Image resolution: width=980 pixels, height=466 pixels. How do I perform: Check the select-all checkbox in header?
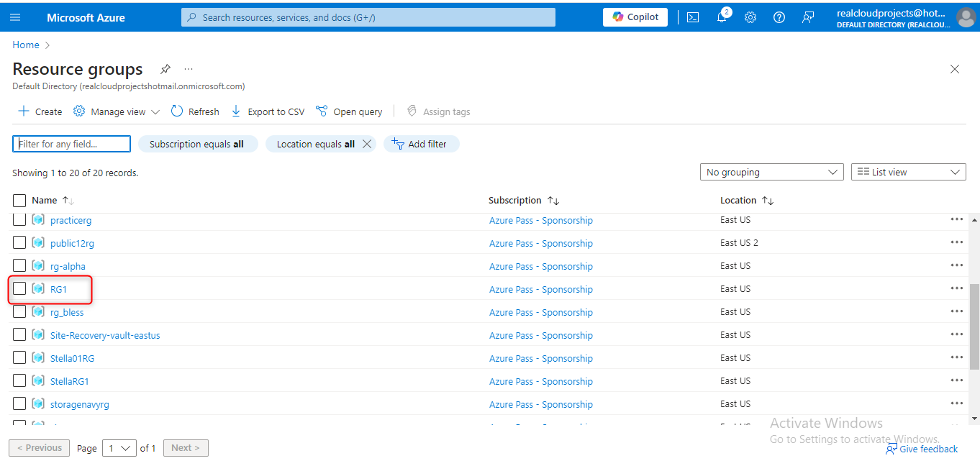point(19,201)
